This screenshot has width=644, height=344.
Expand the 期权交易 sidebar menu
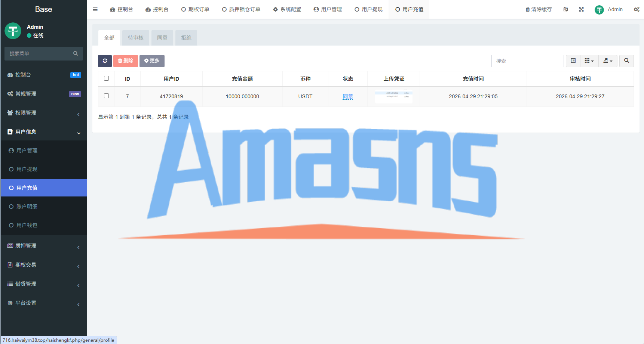click(x=44, y=265)
